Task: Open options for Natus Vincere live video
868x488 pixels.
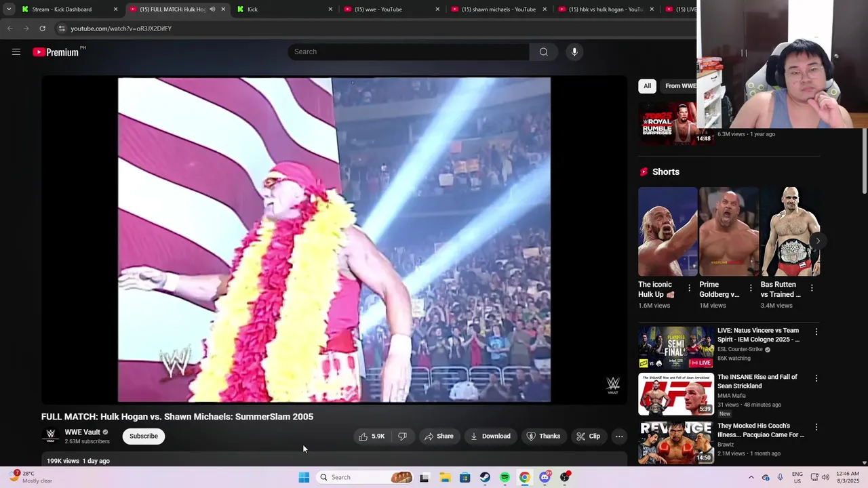Action: pyautogui.click(x=816, y=331)
